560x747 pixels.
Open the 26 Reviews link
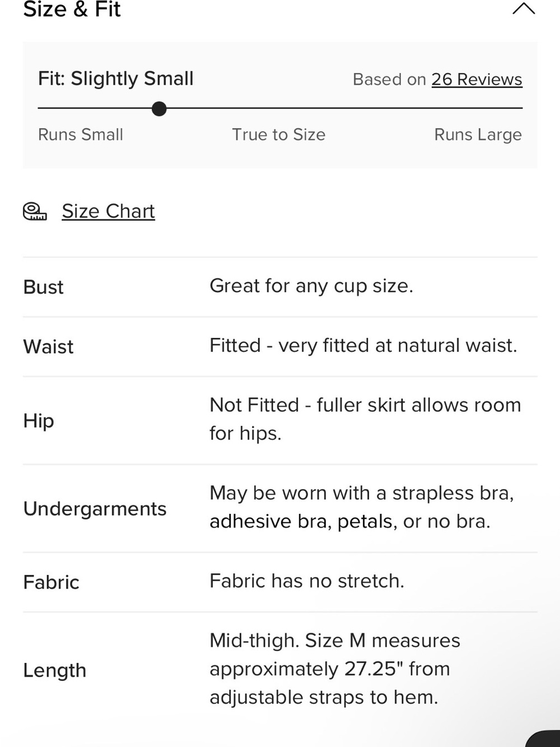(477, 79)
